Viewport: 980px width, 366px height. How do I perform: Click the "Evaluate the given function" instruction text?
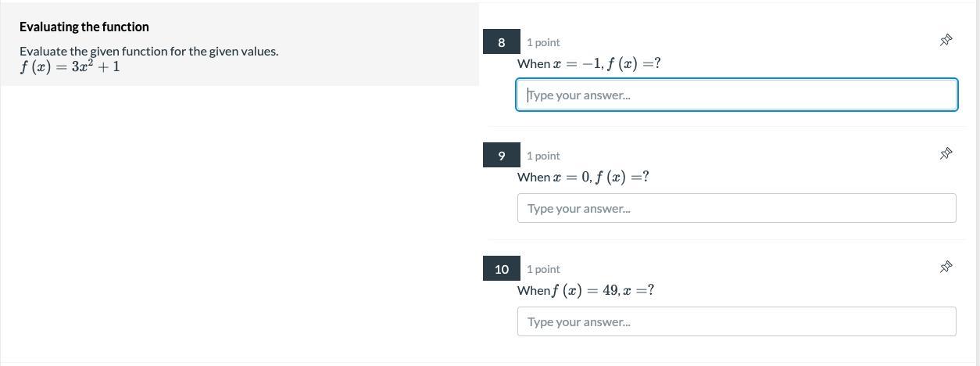click(x=148, y=51)
